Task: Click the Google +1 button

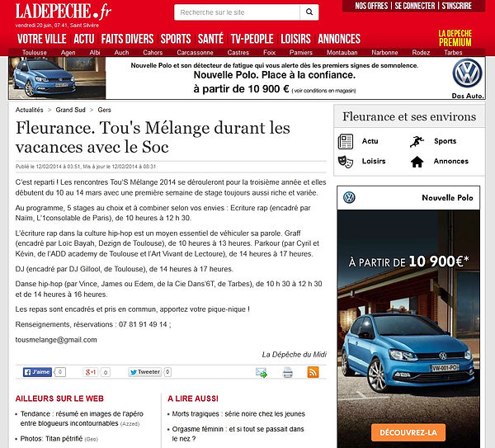Action: click(x=91, y=372)
